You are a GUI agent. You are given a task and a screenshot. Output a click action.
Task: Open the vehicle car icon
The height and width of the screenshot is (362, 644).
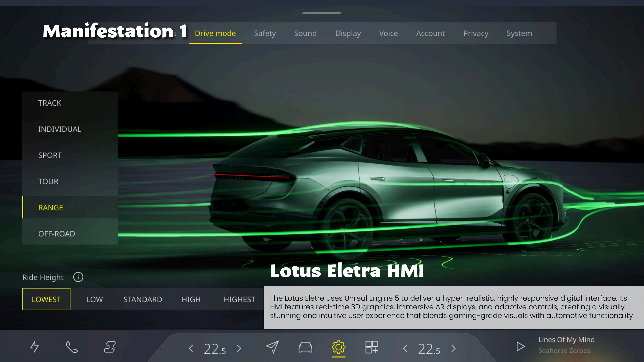(x=305, y=347)
